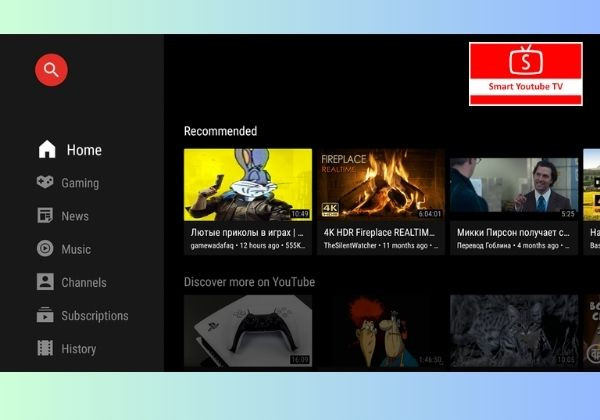600x420 pixels.
Task: Open the red search button
Action: coord(51,70)
